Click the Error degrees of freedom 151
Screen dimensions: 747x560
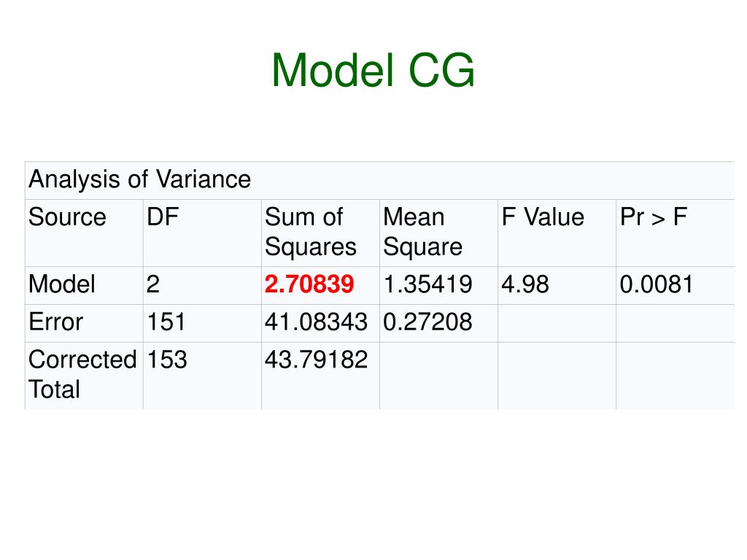166,322
